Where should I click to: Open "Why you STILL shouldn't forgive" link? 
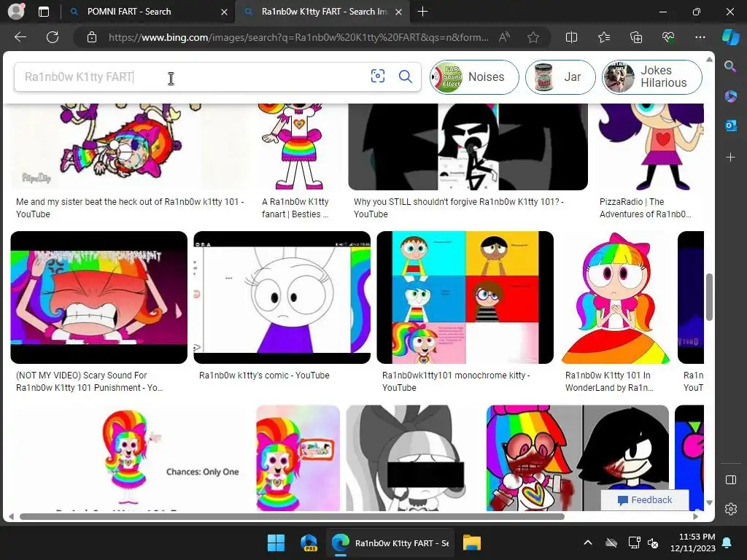tap(458, 208)
